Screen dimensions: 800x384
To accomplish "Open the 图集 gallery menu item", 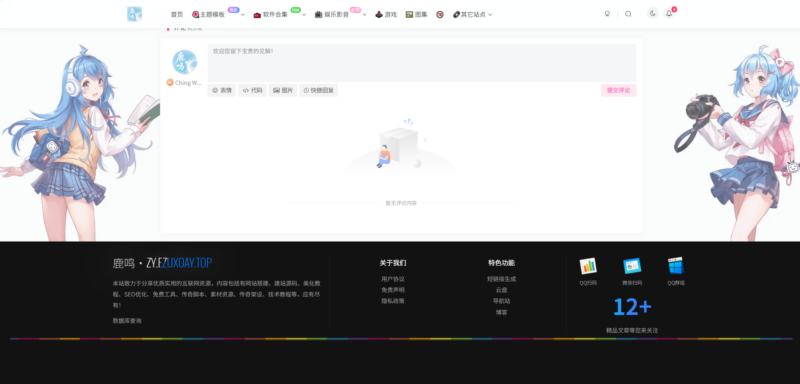I will 417,15.
